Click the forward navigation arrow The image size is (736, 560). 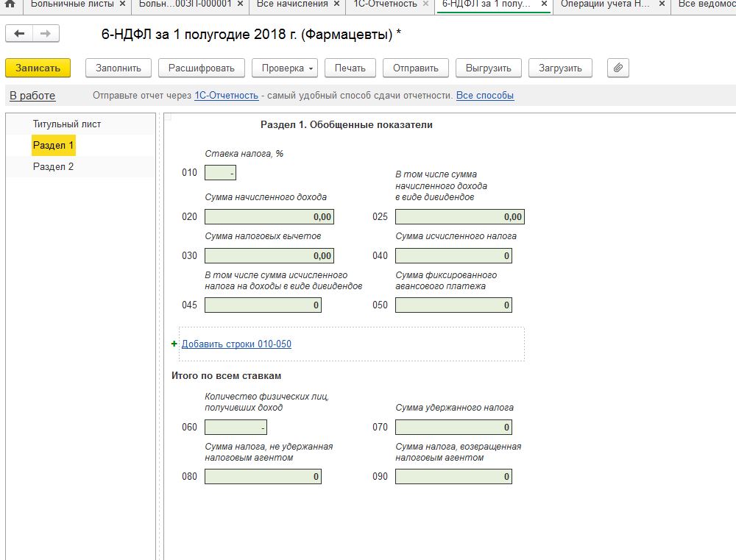pyautogui.click(x=46, y=34)
